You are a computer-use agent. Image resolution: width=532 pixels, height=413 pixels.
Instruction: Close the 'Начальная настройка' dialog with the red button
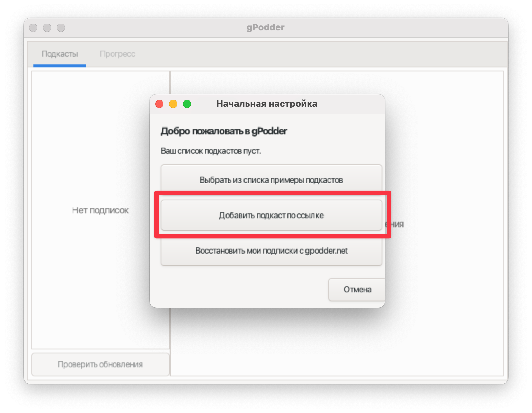(159, 104)
